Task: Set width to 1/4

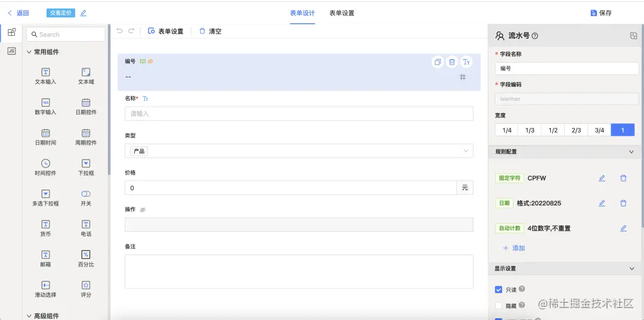Action: (507, 130)
